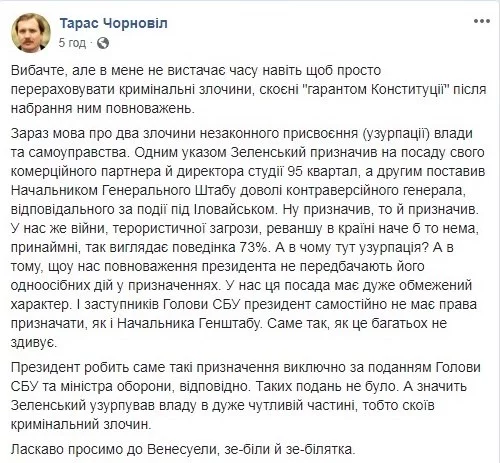Open the post timestamp "5 год"
The width and height of the screenshot is (500, 463).
pos(72,43)
